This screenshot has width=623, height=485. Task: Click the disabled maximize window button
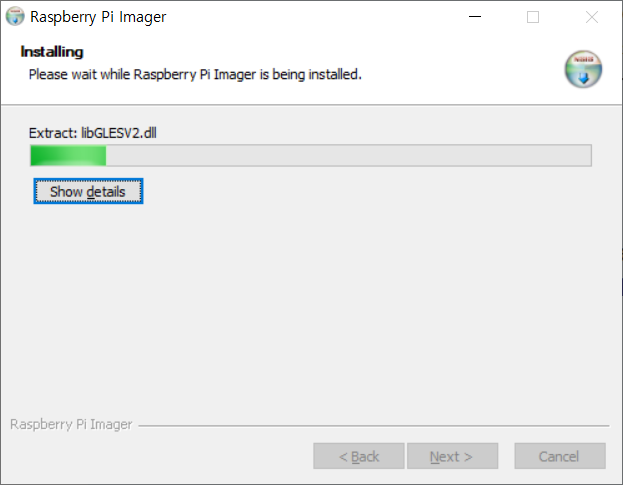click(533, 17)
